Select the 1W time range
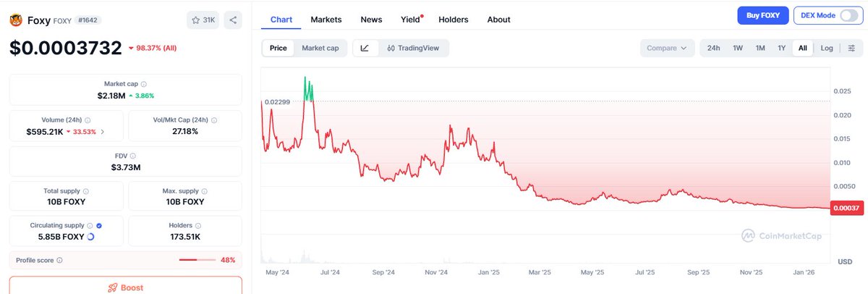The image size is (868, 294). 738,49
